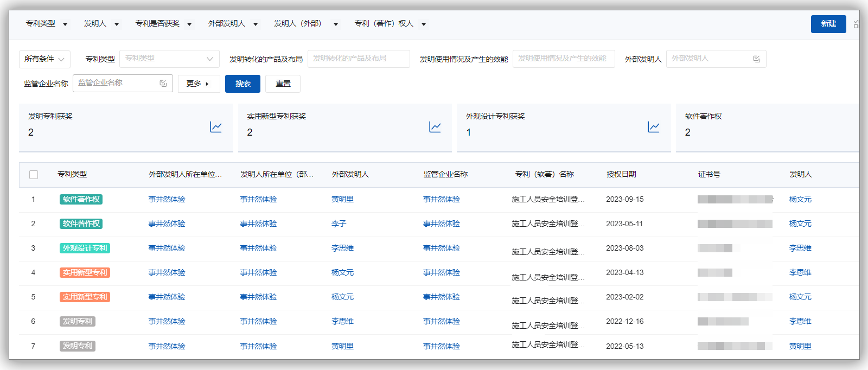Click patent name 施工人员安全培训登… in row 6
Image resolution: width=868 pixels, height=370 pixels.
tap(548, 326)
